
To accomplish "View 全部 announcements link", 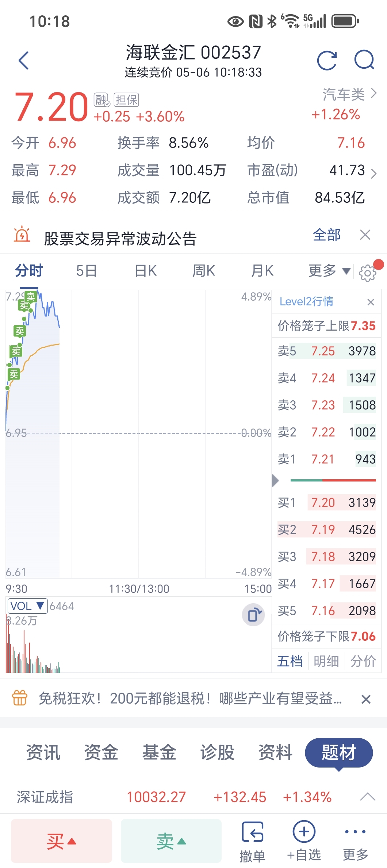I will (327, 235).
